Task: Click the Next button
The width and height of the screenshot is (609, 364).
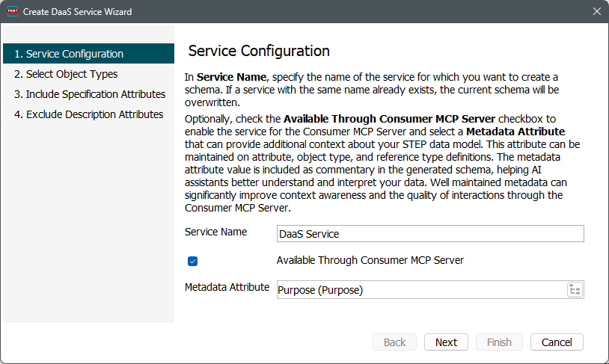Action: coord(446,342)
